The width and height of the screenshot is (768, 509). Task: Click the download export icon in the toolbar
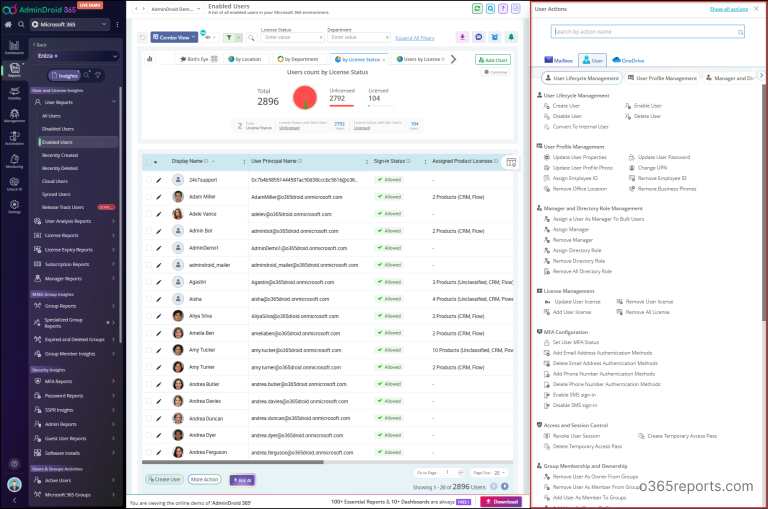[x=462, y=37]
